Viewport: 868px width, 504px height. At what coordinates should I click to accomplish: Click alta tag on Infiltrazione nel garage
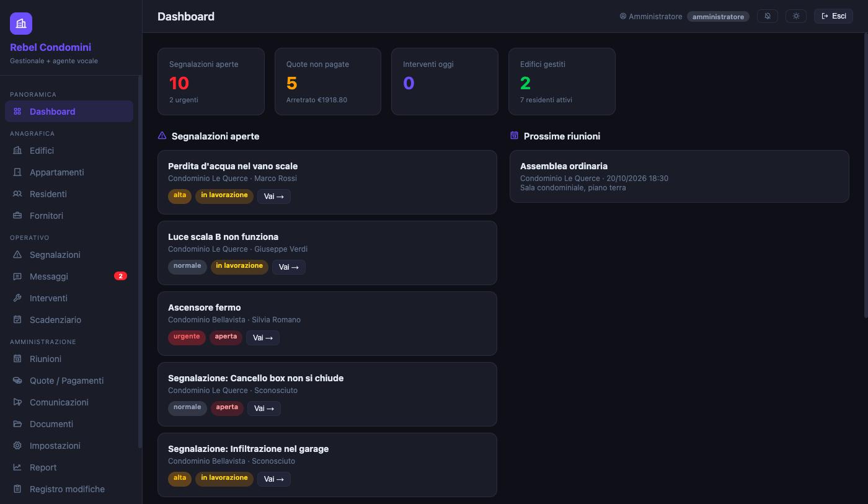click(x=180, y=479)
